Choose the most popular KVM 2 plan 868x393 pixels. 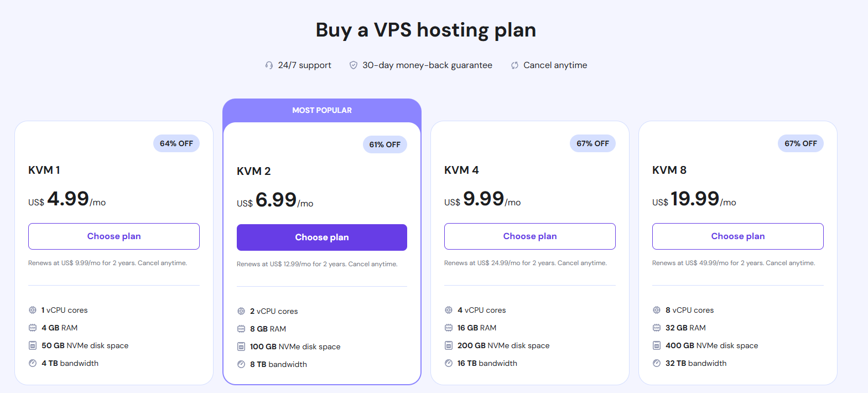[322, 237]
